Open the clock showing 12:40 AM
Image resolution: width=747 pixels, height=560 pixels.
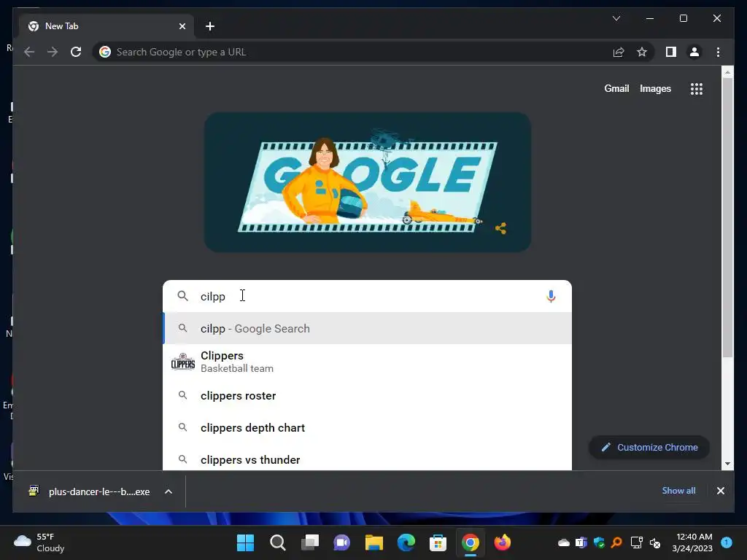tap(692, 542)
